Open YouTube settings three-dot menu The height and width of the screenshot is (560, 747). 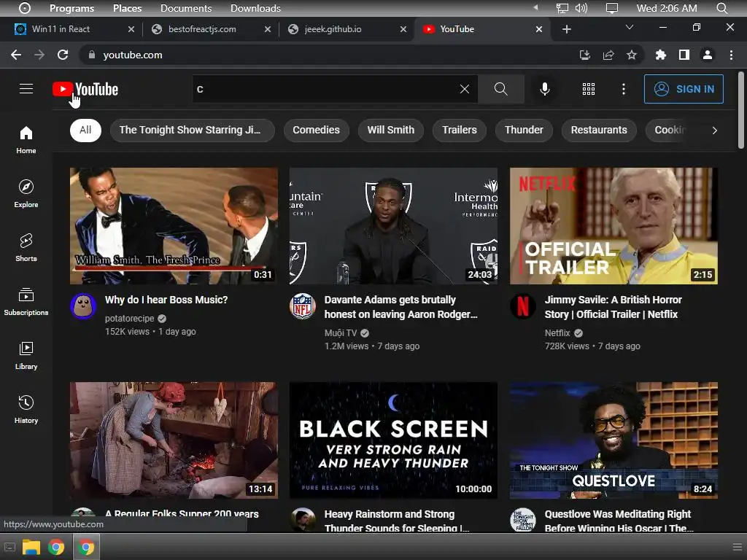(623, 89)
